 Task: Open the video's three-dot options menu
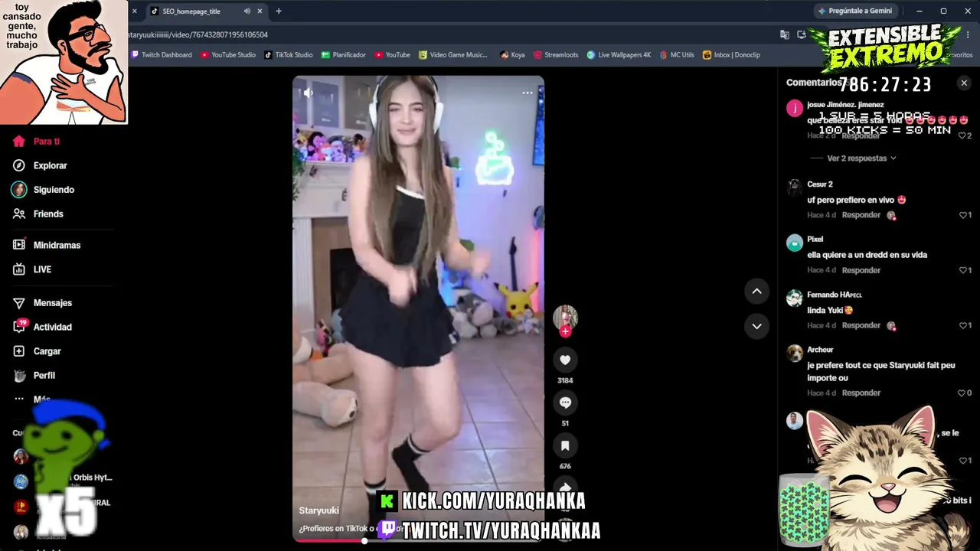(528, 93)
